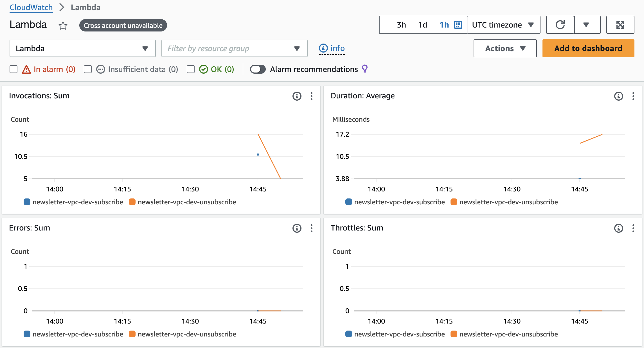Toggle unsubscribe series swatch in Throttles legend
Image resolution: width=644 pixels, height=348 pixels.
click(x=454, y=334)
